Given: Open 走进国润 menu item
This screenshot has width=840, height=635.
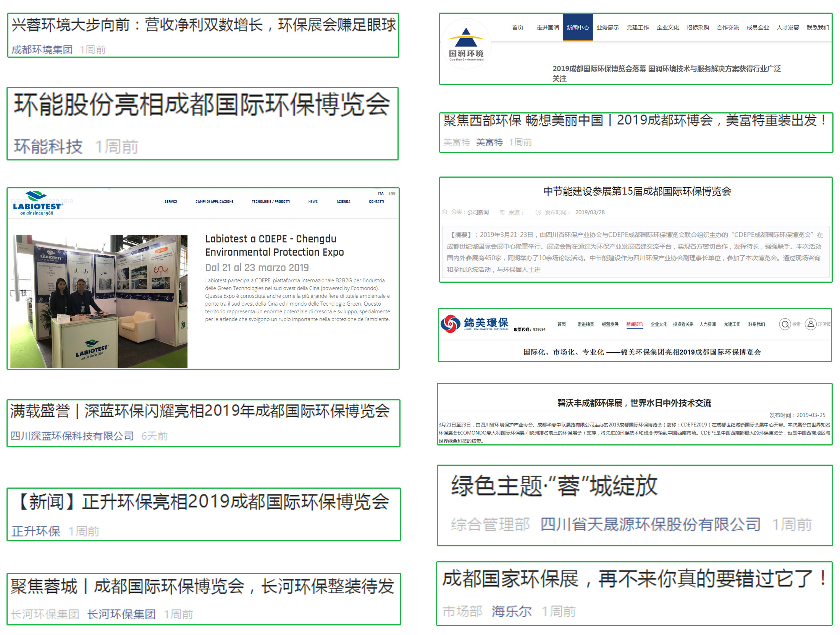Looking at the screenshot, I should tap(548, 28).
